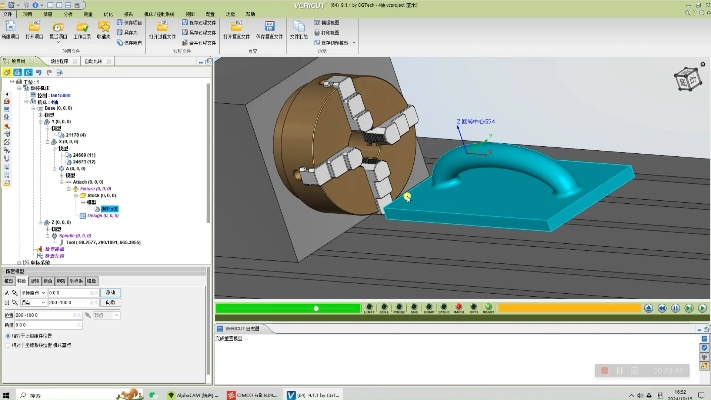
Task: Click the Favorites star folder icon
Action: pos(103,28)
